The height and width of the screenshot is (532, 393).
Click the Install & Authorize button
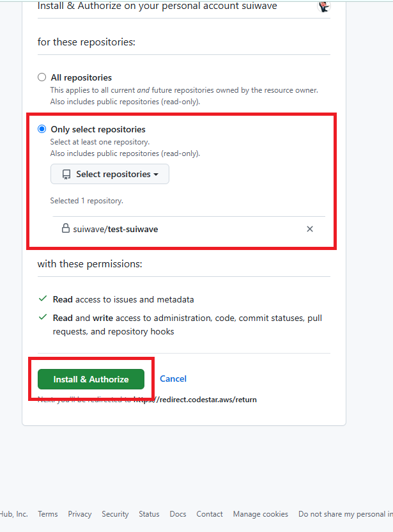tap(90, 379)
